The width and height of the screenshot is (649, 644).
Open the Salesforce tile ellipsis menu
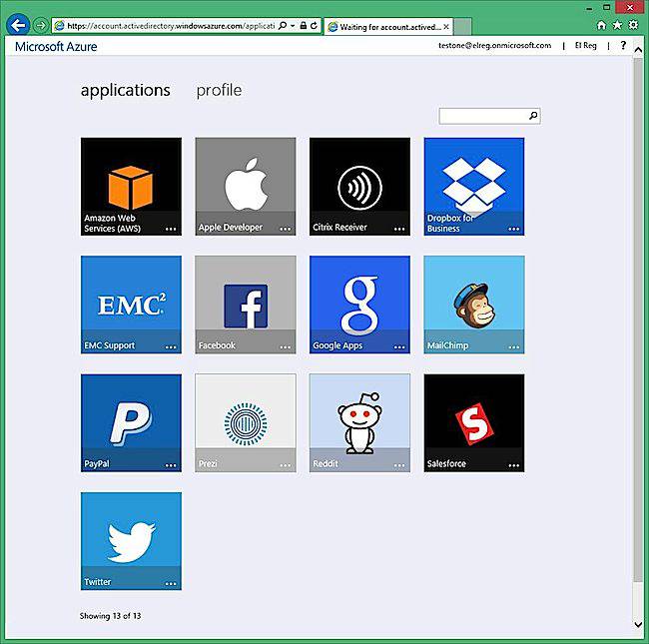[513, 465]
